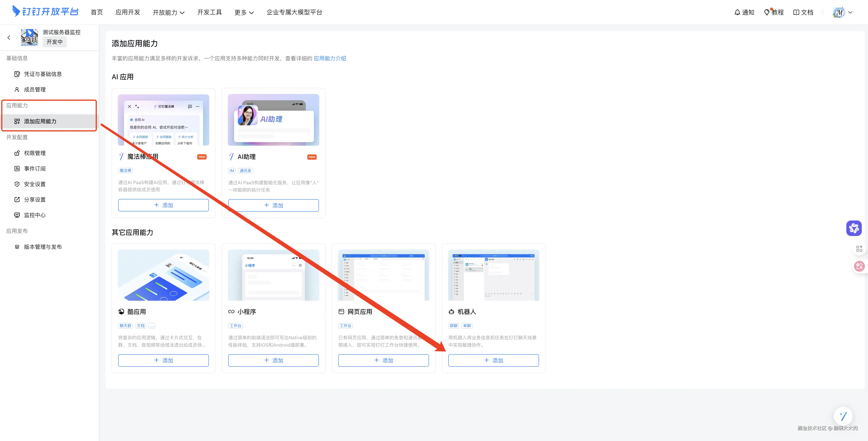Click the floating magic wand assistant icon
Viewport: 868px width, 441px height.
coord(843,416)
